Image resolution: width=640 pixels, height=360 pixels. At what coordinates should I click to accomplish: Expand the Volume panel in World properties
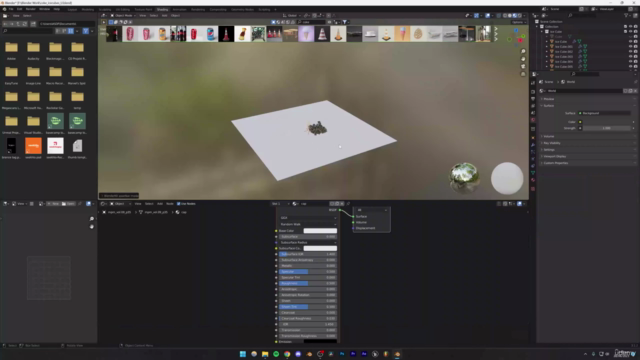click(549, 136)
